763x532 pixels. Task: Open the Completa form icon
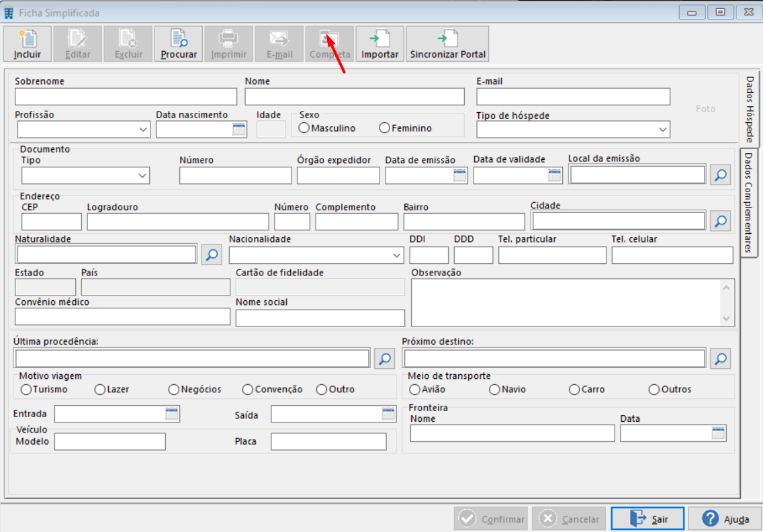(x=329, y=44)
